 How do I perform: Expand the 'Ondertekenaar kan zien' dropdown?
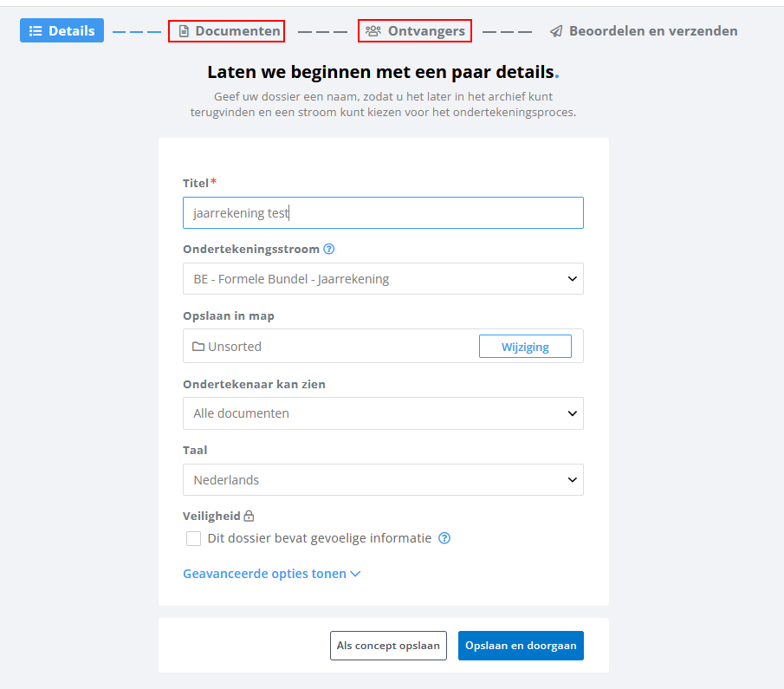[x=383, y=413]
